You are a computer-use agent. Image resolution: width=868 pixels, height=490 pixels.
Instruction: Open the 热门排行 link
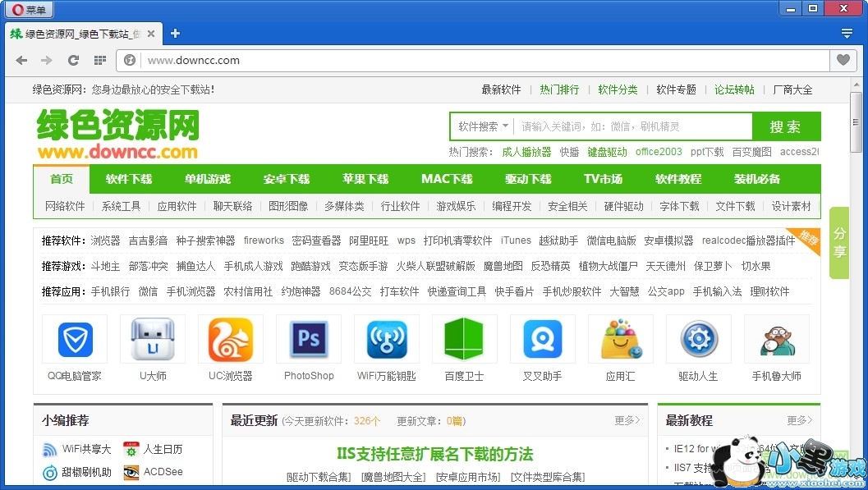559,89
